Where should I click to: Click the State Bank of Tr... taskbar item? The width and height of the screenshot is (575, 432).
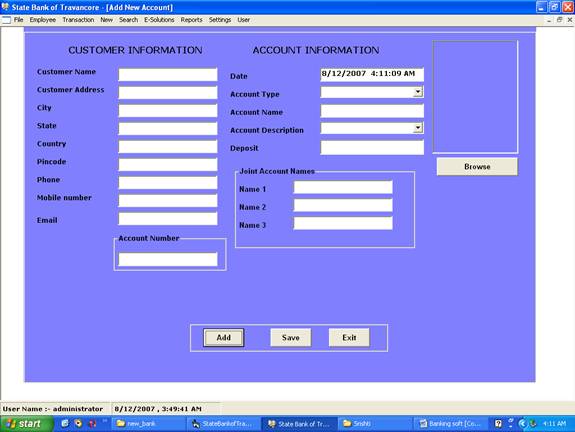(299, 424)
